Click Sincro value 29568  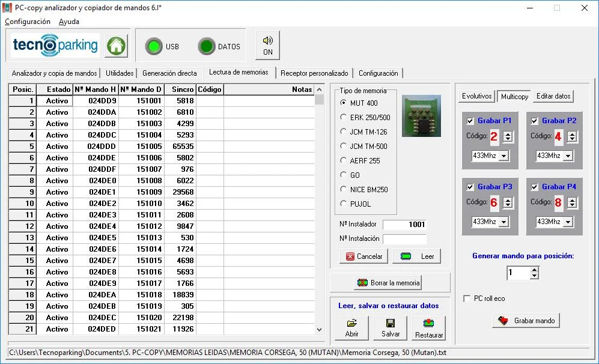[180, 192]
